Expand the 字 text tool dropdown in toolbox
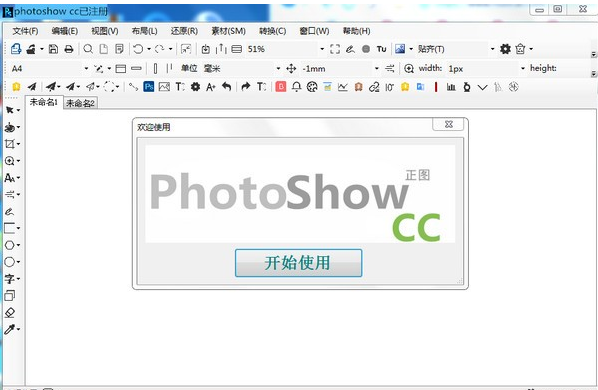Viewport: 598px width, 390px height. (x=18, y=279)
